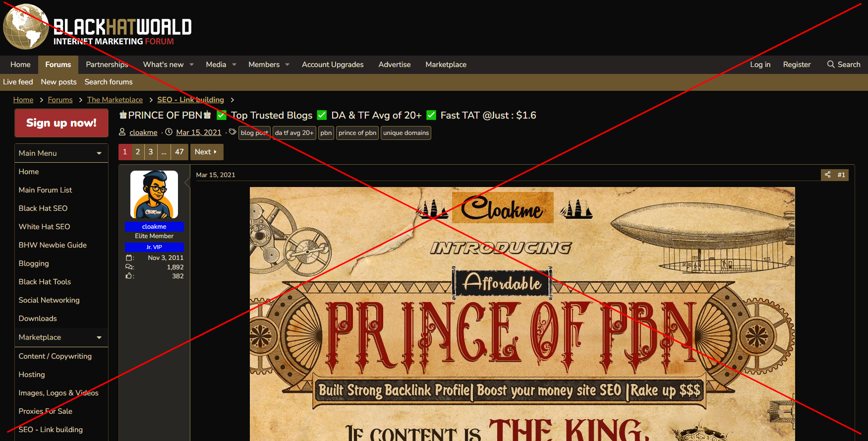Viewport: 868px width, 441px height.
Task: Open Account Upgrades in navigation
Action: click(x=333, y=64)
